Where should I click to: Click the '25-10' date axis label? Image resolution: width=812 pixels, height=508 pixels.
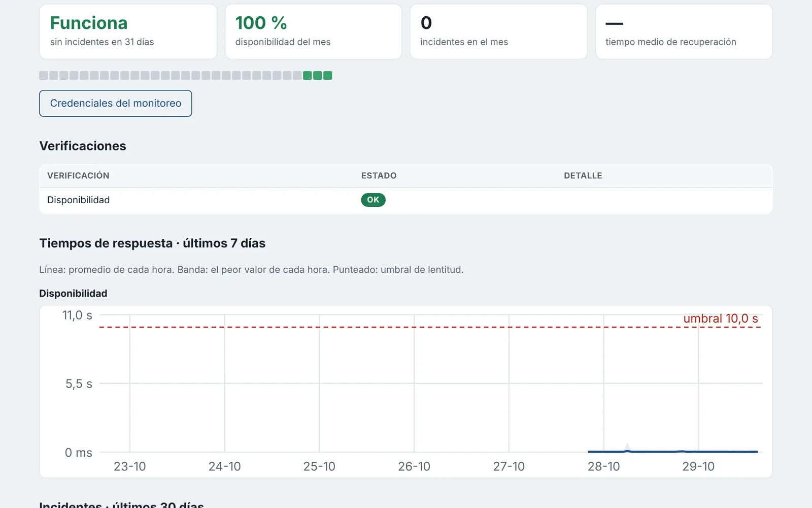point(319,466)
